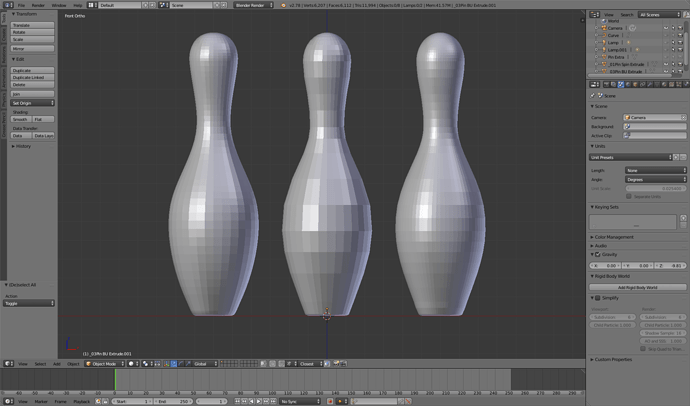Click the proportional editing icon in header

pos(273,364)
